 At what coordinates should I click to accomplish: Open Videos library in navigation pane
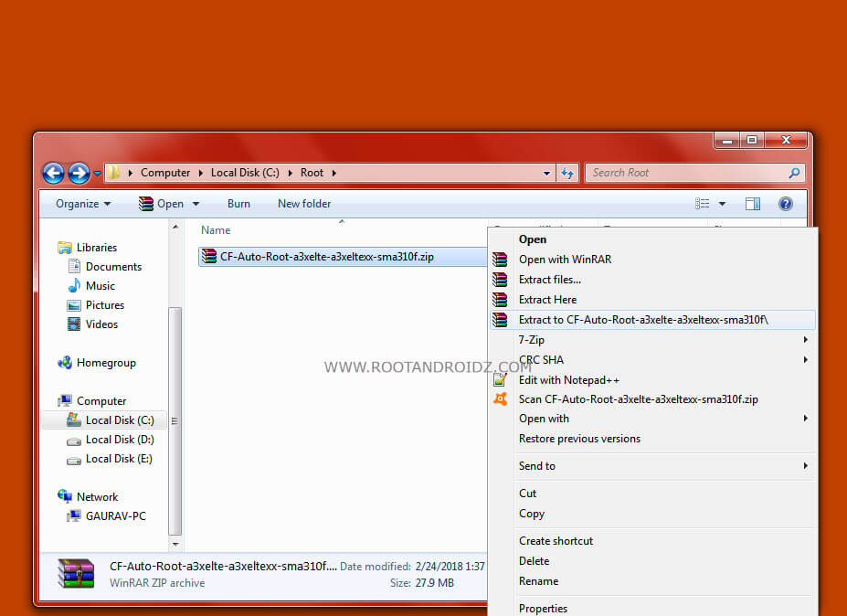(92, 324)
